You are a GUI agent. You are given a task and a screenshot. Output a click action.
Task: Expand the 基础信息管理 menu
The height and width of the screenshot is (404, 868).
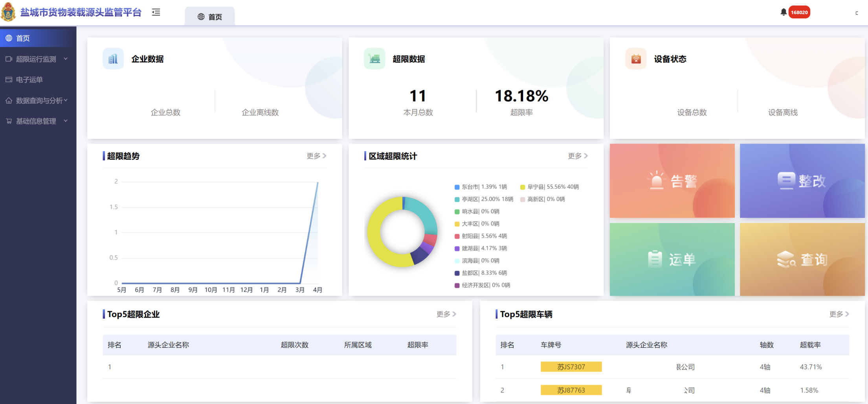click(36, 121)
